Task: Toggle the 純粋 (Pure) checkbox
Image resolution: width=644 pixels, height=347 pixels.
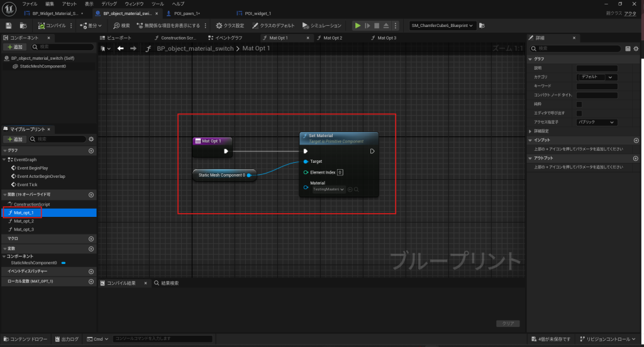Action: click(579, 104)
